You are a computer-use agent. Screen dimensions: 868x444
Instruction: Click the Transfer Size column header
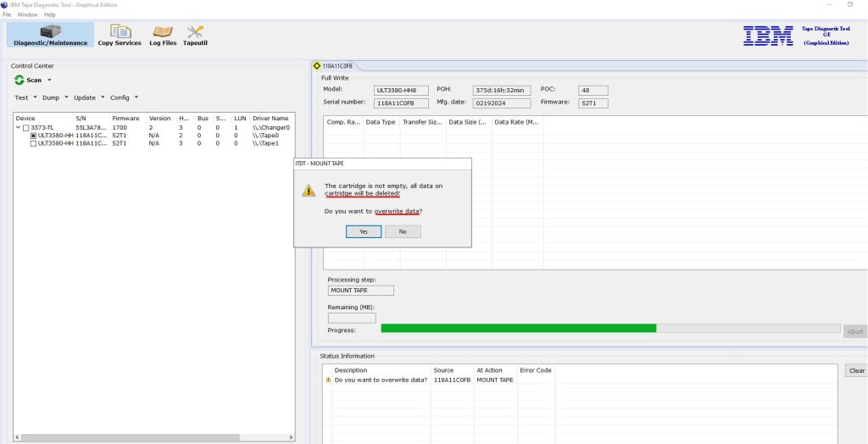tap(423, 122)
